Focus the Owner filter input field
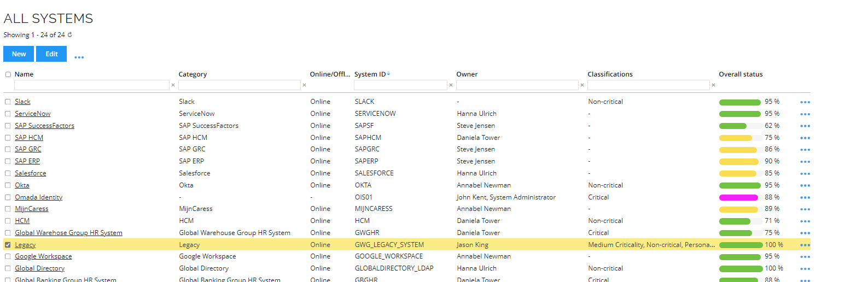 [517, 85]
